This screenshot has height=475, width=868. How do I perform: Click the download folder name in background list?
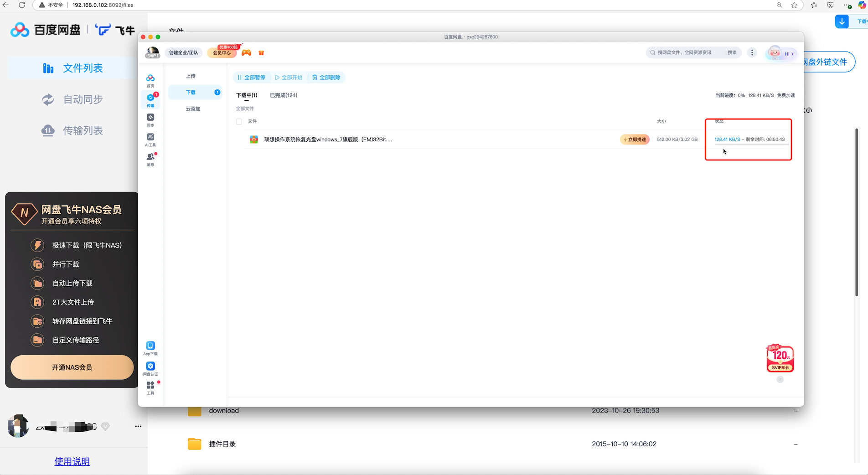(x=224, y=411)
